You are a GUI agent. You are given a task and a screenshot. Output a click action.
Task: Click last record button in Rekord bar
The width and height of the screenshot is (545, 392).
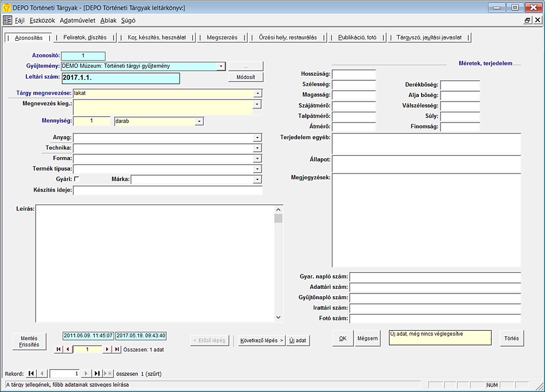tap(97, 373)
